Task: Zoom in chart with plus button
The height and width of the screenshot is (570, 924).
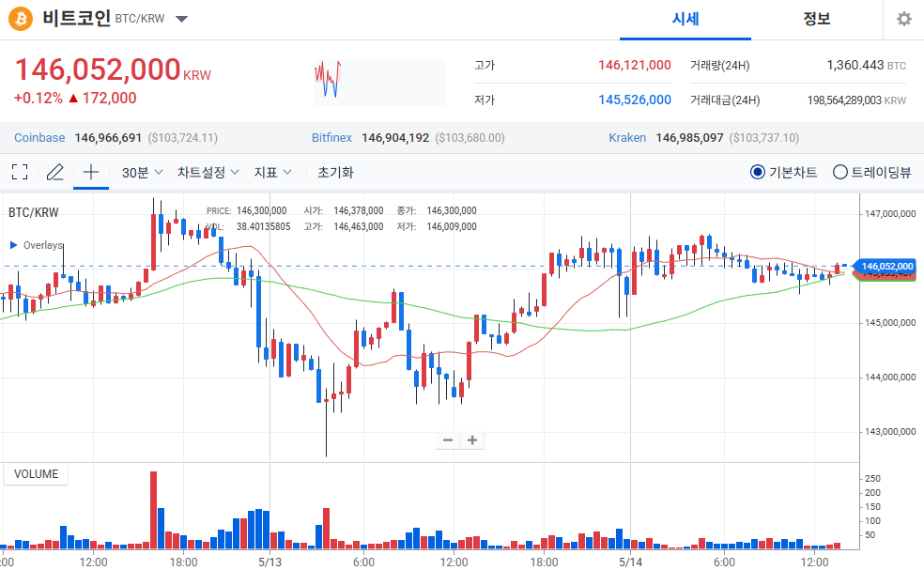Action: pyautogui.click(x=472, y=440)
